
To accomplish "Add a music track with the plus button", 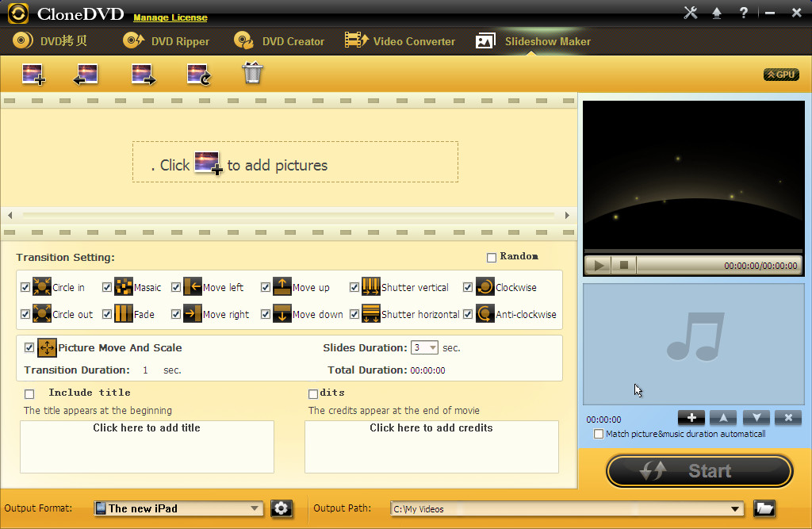I will 691,418.
